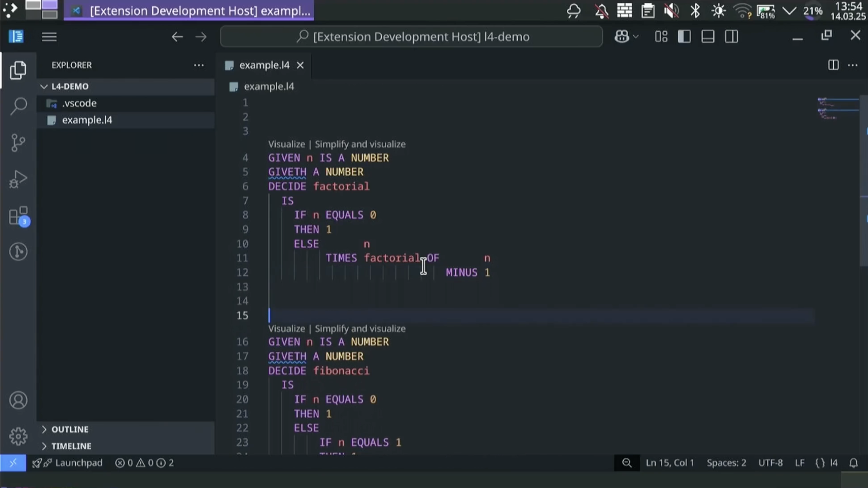Split the editor to the right

[x=833, y=65]
